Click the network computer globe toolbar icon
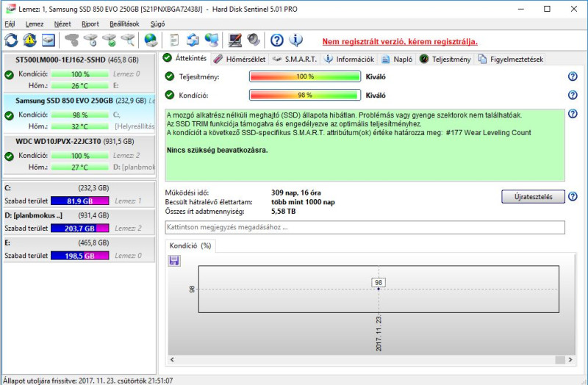 (212, 40)
